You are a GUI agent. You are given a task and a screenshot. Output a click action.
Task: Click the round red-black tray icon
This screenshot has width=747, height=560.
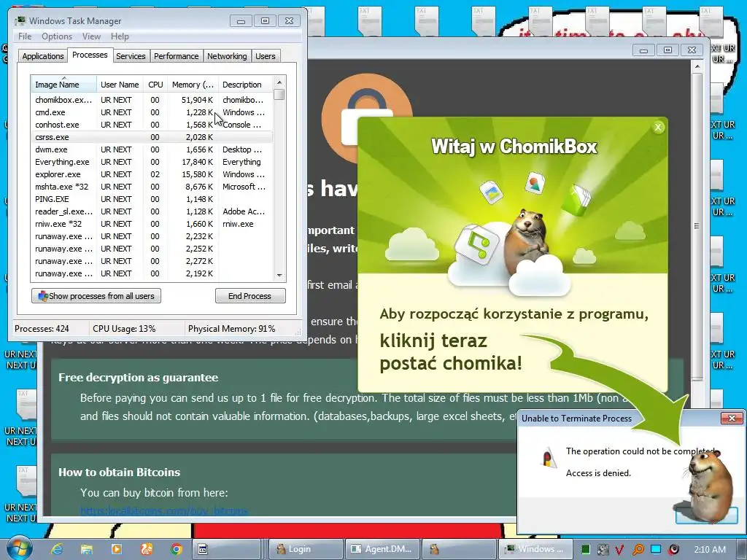point(673,550)
